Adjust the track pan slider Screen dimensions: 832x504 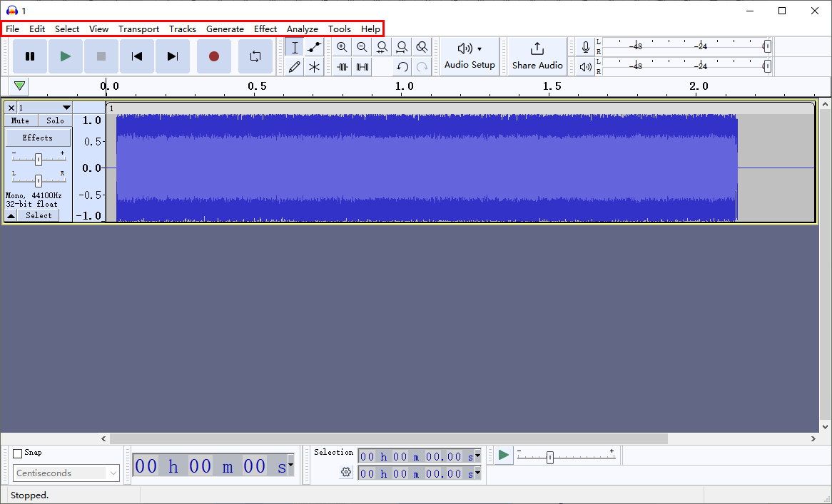point(39,181)
